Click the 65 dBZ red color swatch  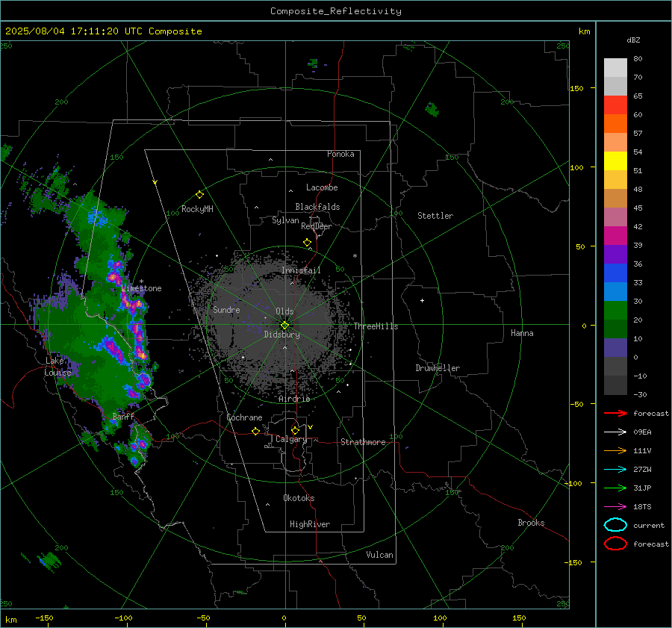[615, 105]
